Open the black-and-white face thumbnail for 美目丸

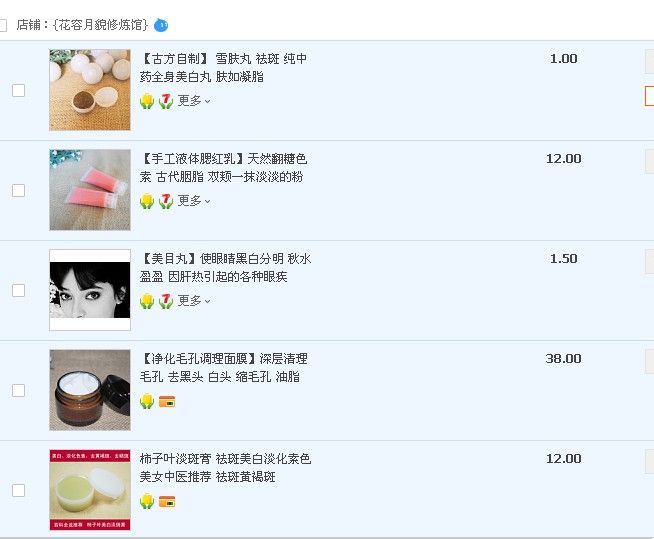pyautogui.click(x=90, y=290)
